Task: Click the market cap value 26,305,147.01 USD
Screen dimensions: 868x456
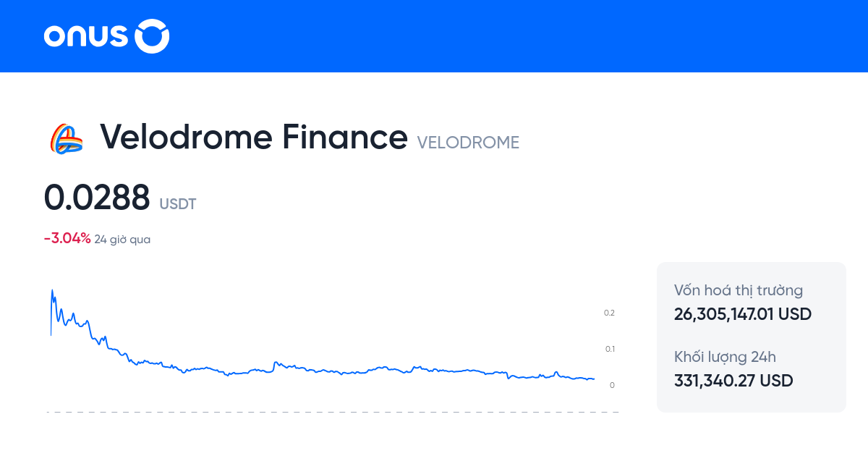Action: pyautogui.click(x=743, y=315)
